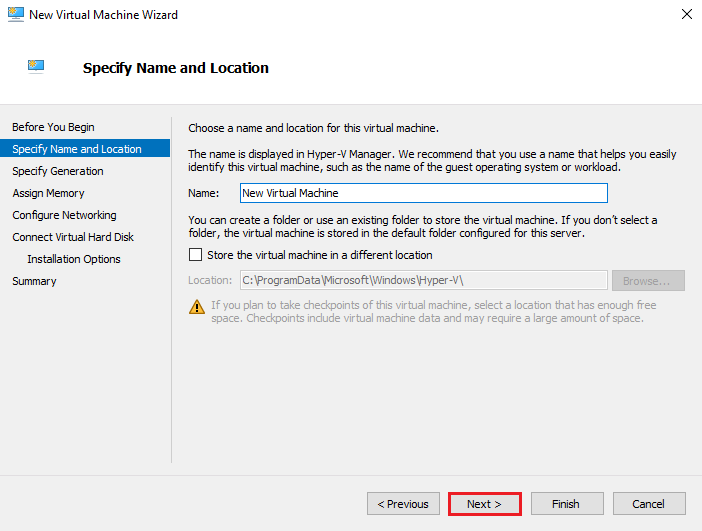The height and width of the screenshot is (531, 702).
Task: Click the wizard icon in the title bar
Action: point(14,15)
